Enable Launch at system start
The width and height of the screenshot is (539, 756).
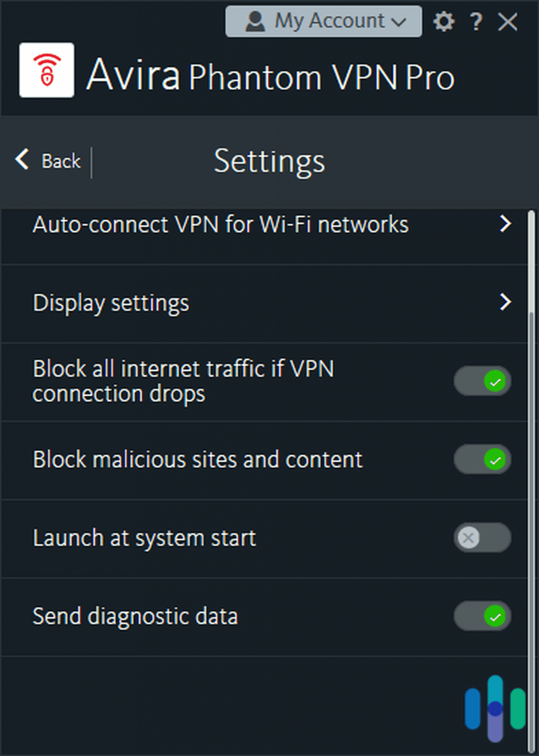click(x=483, y=538)
